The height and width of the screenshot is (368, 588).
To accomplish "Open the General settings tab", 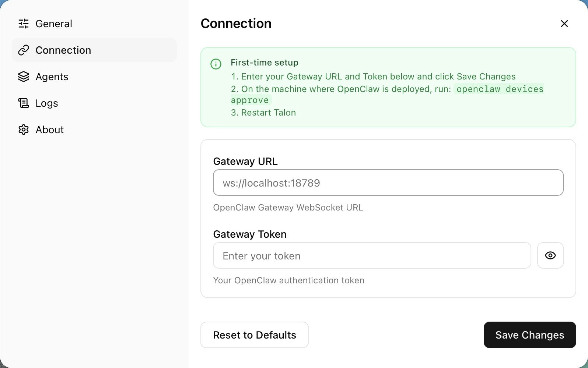I will [x=54, y=24].
